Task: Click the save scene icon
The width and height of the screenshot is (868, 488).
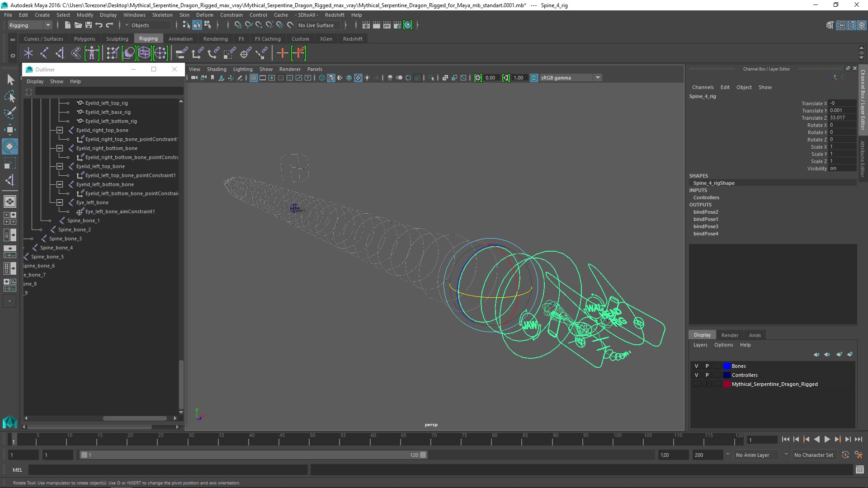Action: click(89, 25)
